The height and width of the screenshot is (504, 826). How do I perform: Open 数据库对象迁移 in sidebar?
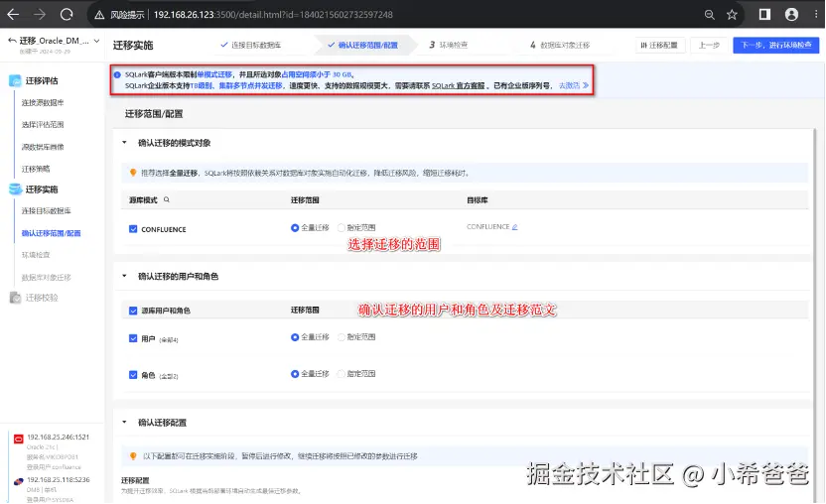[47, 278]
